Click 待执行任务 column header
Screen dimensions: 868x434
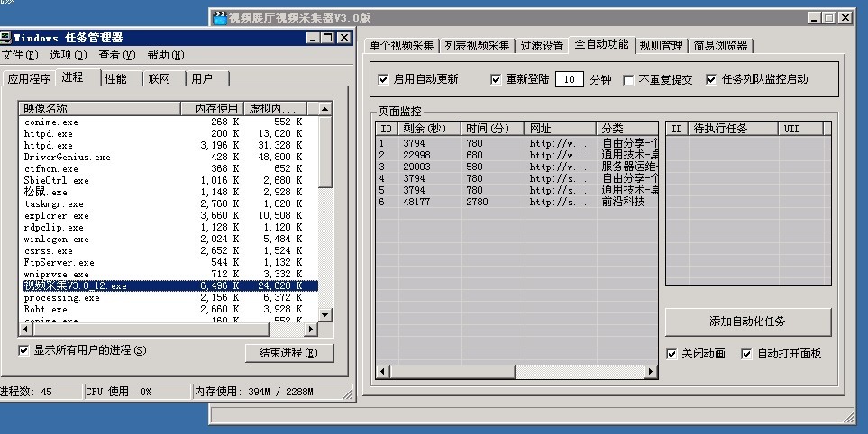[x=734, y=129]
